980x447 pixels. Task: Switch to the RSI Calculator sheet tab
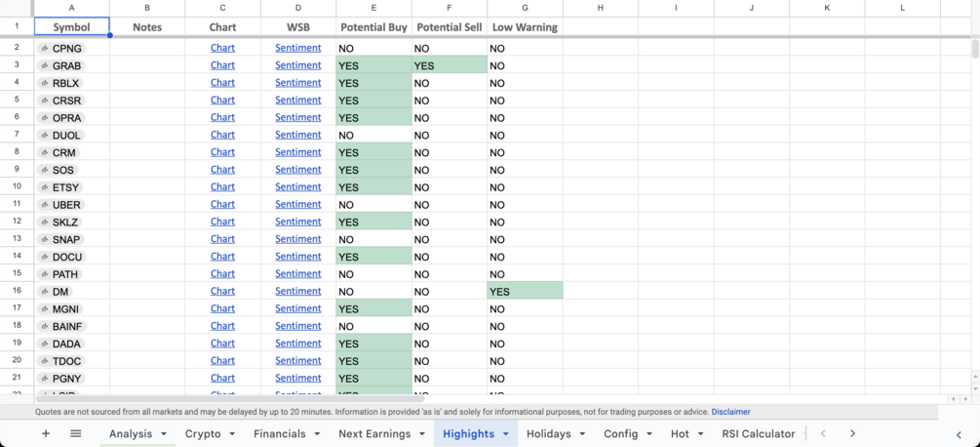click(758, 434)
